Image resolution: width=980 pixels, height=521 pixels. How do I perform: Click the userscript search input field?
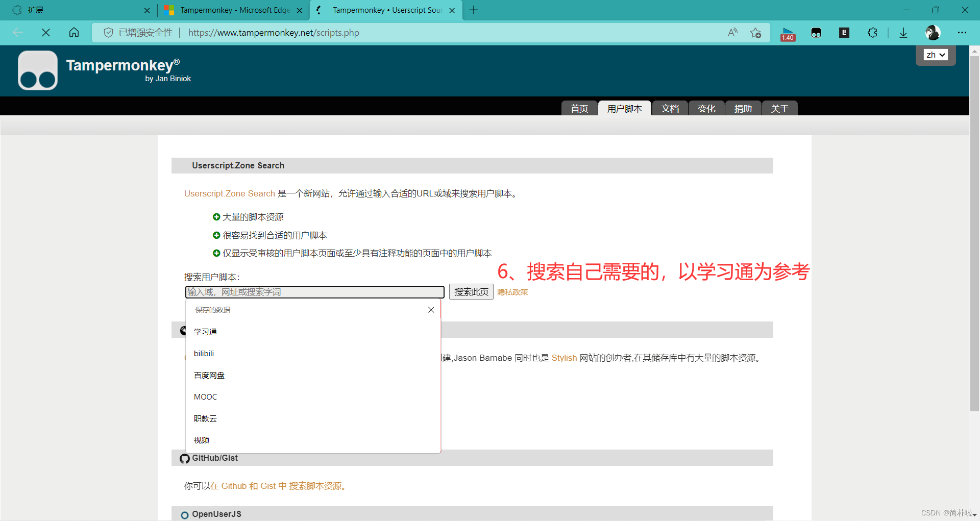314,292
